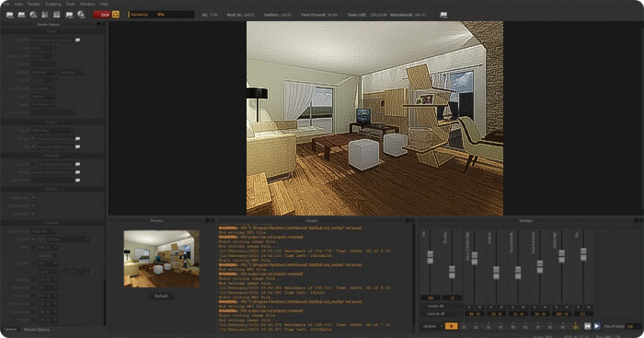644x338 pixels.
Task: Enable the Alpha channel checkbox
Action: (x=33, y=247)
